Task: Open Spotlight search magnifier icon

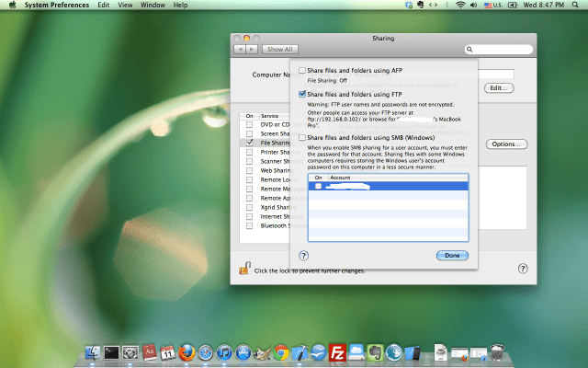Action: [x=576, y=6]
